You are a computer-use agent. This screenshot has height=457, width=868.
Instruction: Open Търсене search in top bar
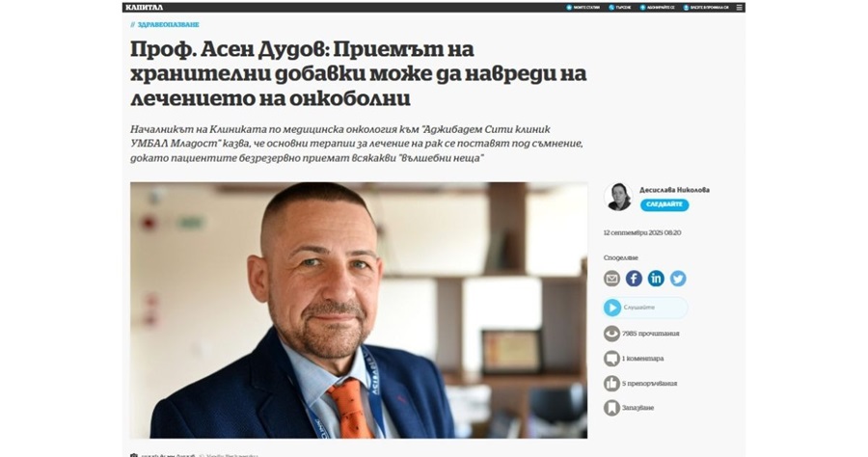(620, 7)
